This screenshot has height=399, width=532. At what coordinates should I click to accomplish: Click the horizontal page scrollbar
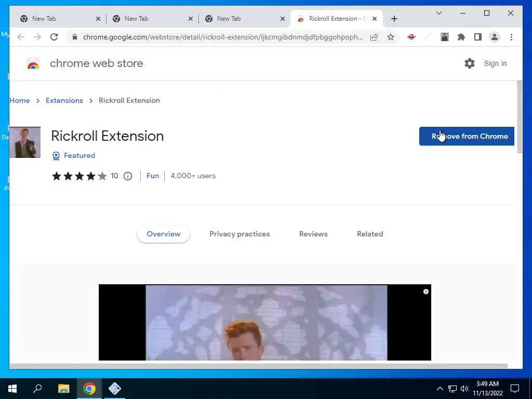[258, 366]
